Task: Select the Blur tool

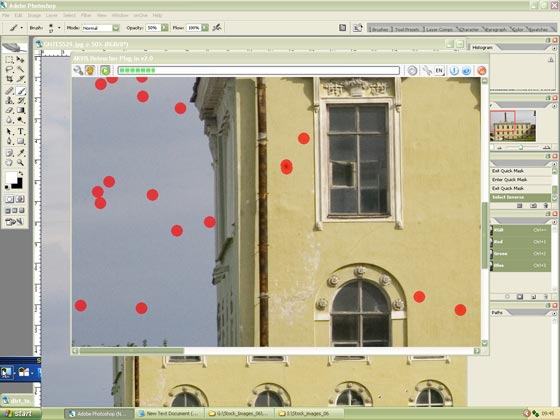Action: (9, 120)
